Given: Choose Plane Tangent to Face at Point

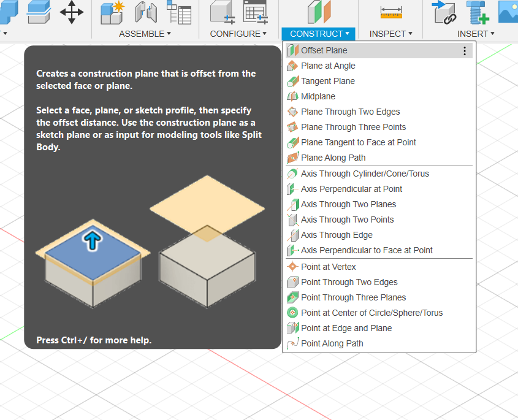Looking at the screenshot, I should click(379, 142).
